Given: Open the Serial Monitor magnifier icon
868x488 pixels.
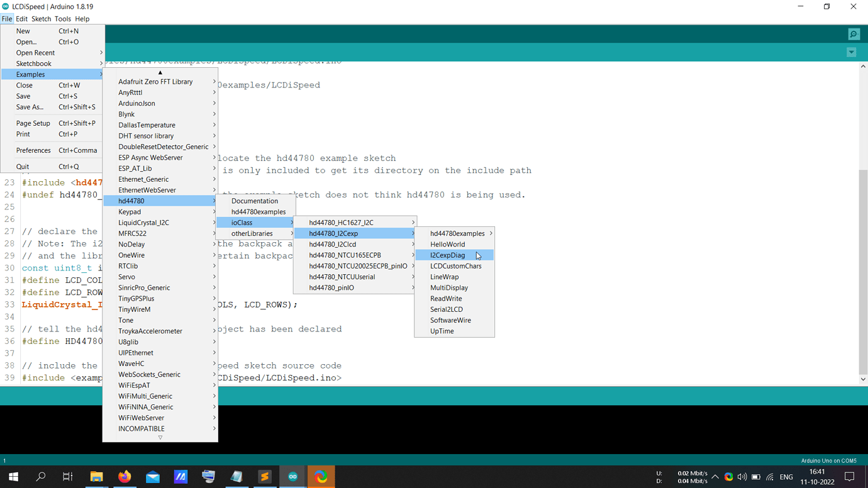Looking at the screenshot, I should [854, 35].
